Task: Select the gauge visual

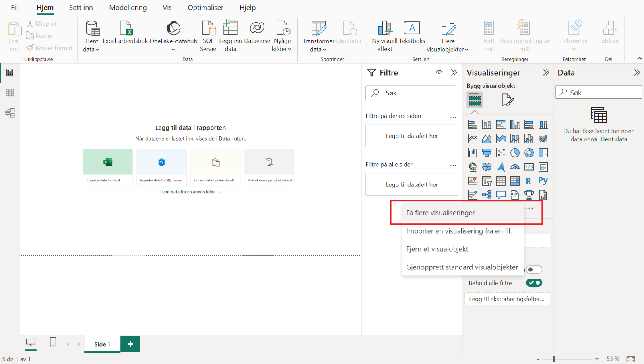Action: pos(515,167)
